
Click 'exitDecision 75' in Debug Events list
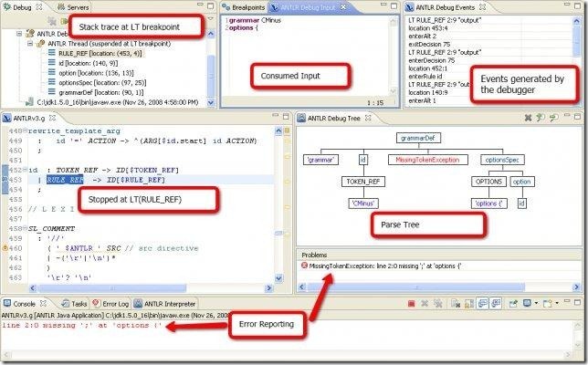[429, 44]
